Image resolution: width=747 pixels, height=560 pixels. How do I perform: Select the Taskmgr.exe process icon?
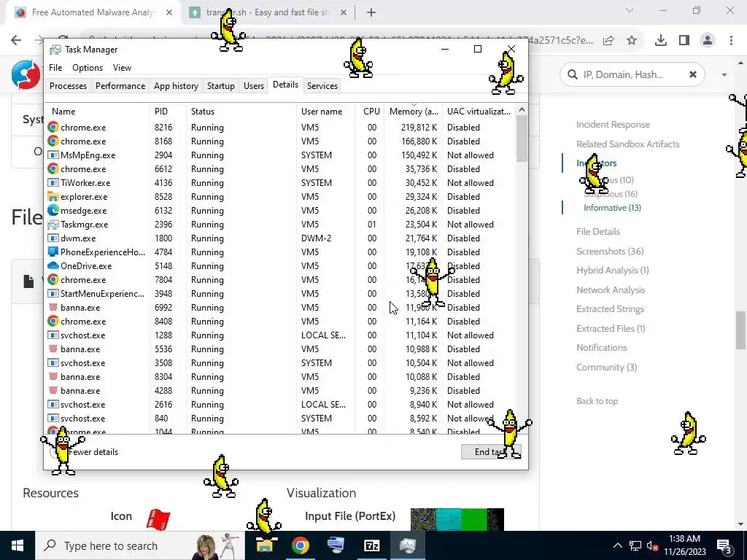(53, 225)
